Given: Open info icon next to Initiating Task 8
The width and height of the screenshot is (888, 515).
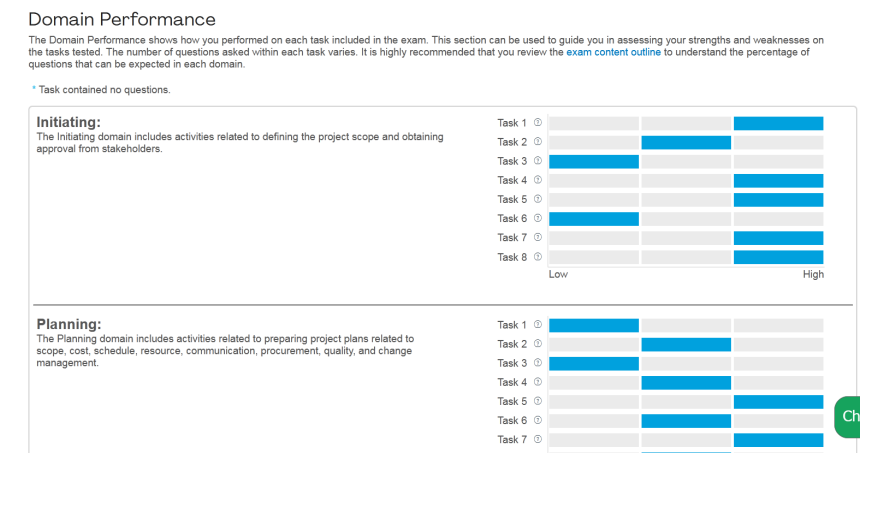Looking at the screenshot, I should [x=538, y=257].
